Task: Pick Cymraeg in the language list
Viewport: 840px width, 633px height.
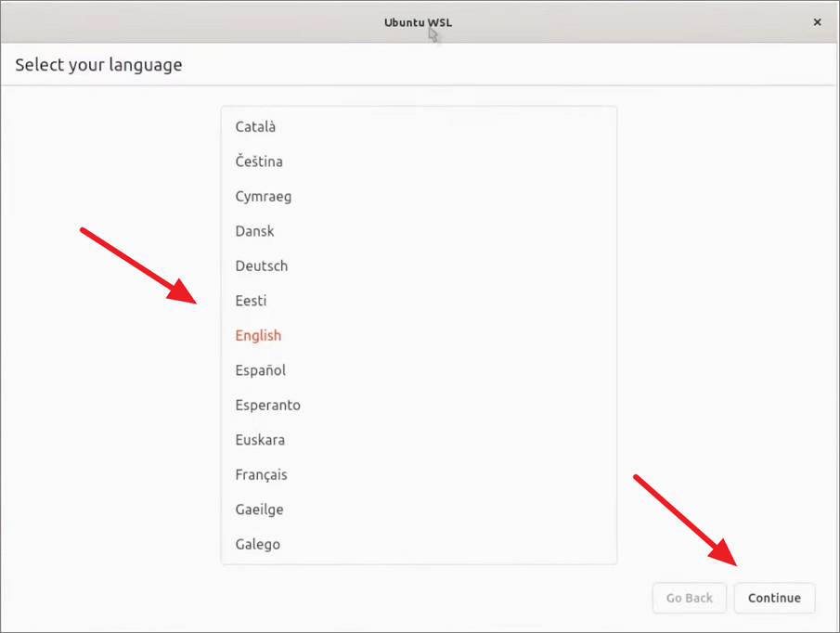Action: (x=419, y=197)
